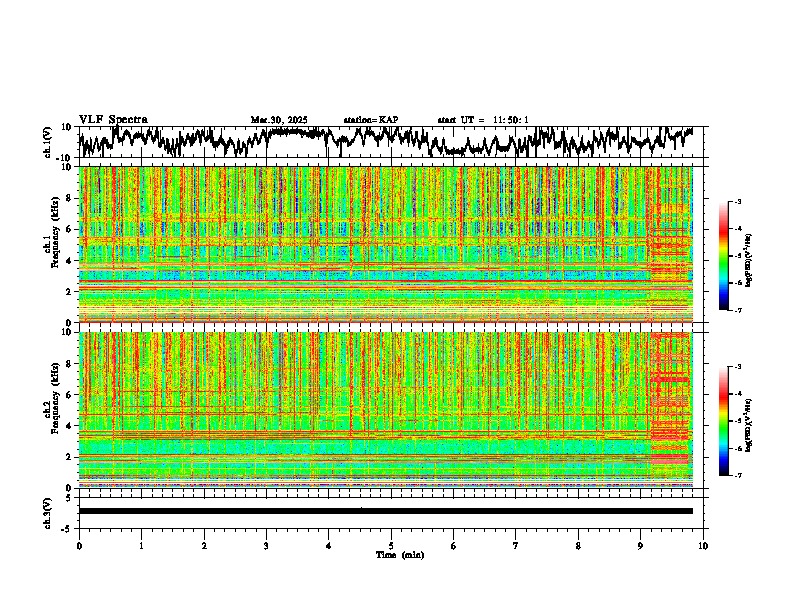Click the Time (min) axis title
The width and height of the screenshot is (792, 612).
click(400, 555)
